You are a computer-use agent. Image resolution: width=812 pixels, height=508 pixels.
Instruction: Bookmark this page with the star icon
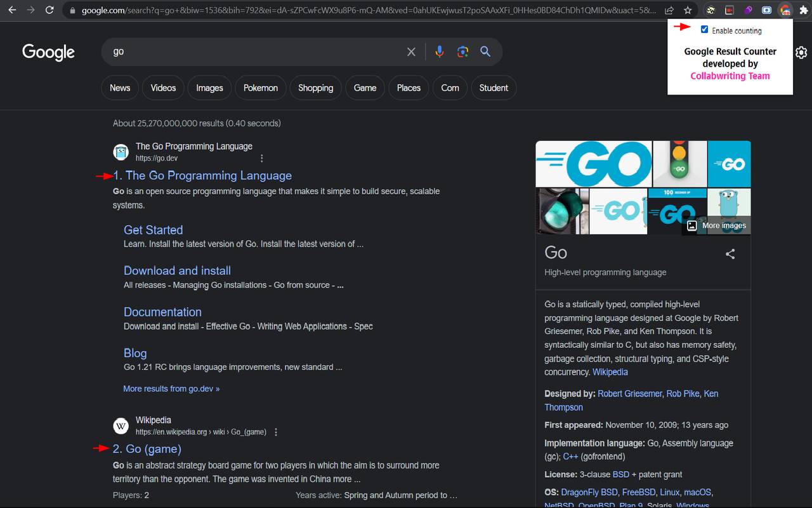click(x=688, y=10)
